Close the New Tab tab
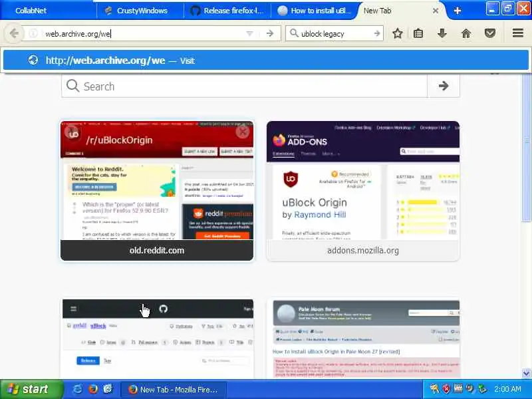532x399 pixels. point(436,11)
